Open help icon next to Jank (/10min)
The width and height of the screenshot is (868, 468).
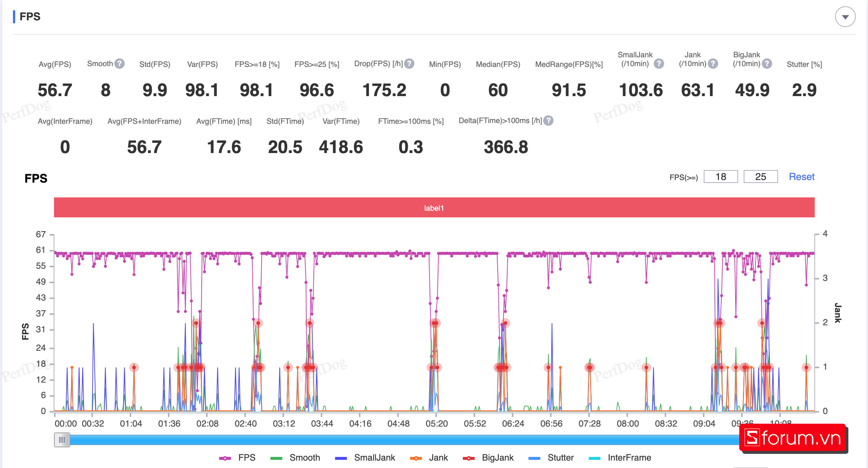713,64
